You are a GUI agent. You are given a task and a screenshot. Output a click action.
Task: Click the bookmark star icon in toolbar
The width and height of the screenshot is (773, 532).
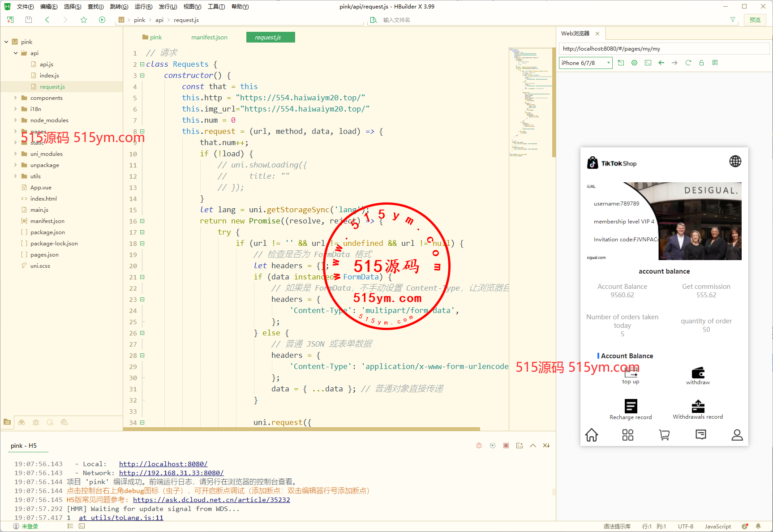tap(84, 20)
